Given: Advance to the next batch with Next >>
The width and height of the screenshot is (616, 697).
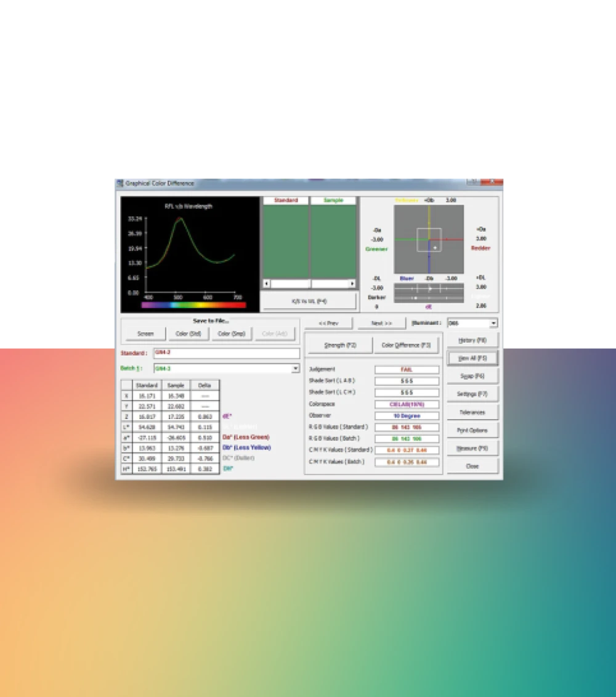Looking at the screenshot, I should tap(381, 323).
